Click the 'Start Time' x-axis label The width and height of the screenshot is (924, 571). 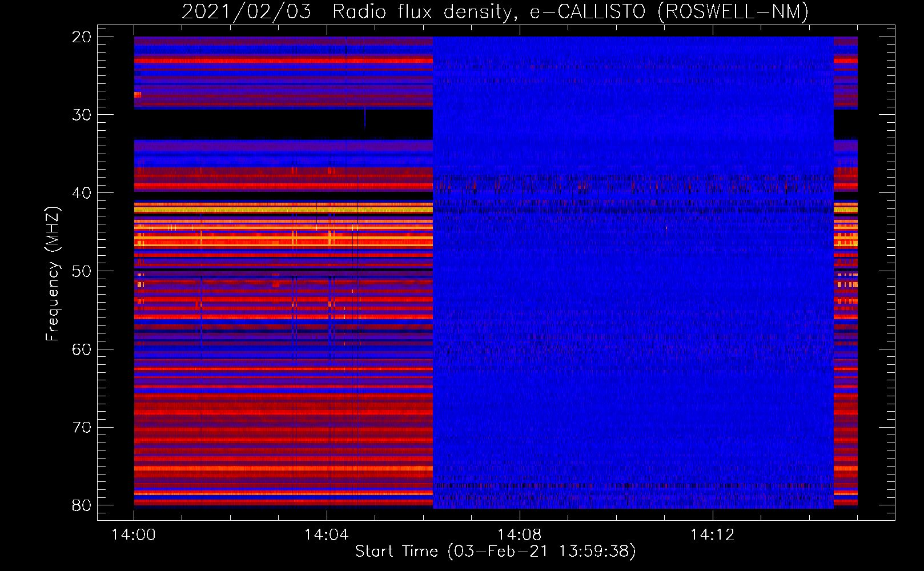point(495,552)
